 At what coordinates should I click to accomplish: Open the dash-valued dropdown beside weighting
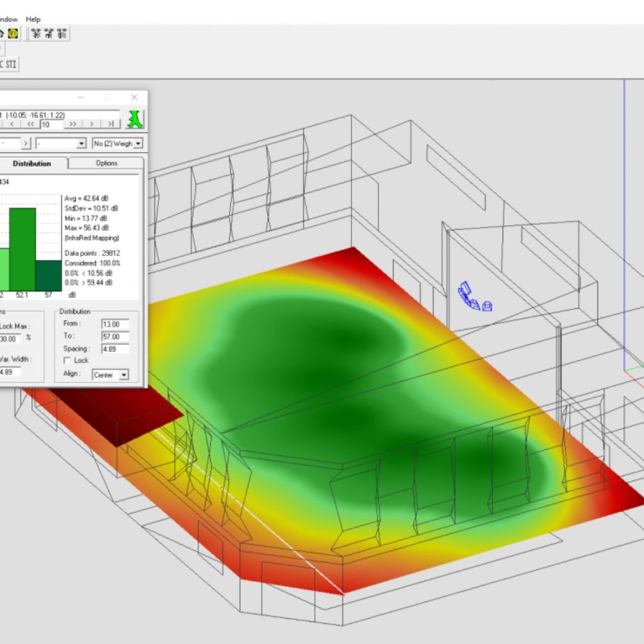(x=61, y=143)
